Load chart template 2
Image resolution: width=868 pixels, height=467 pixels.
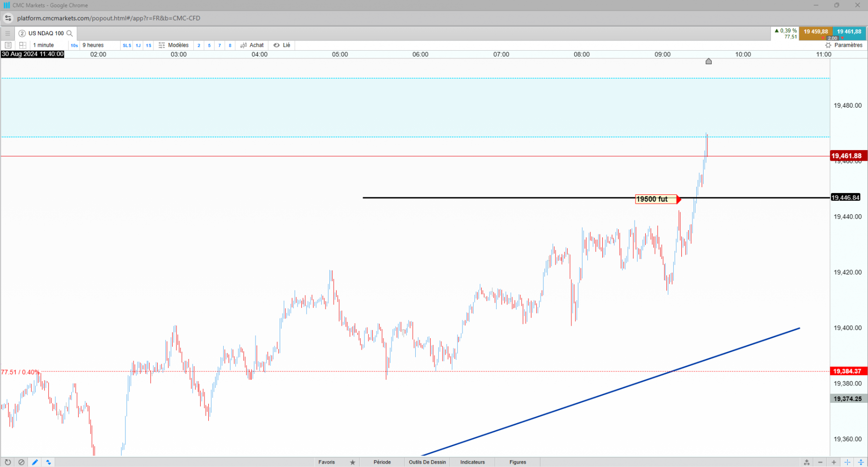[199, 45]
